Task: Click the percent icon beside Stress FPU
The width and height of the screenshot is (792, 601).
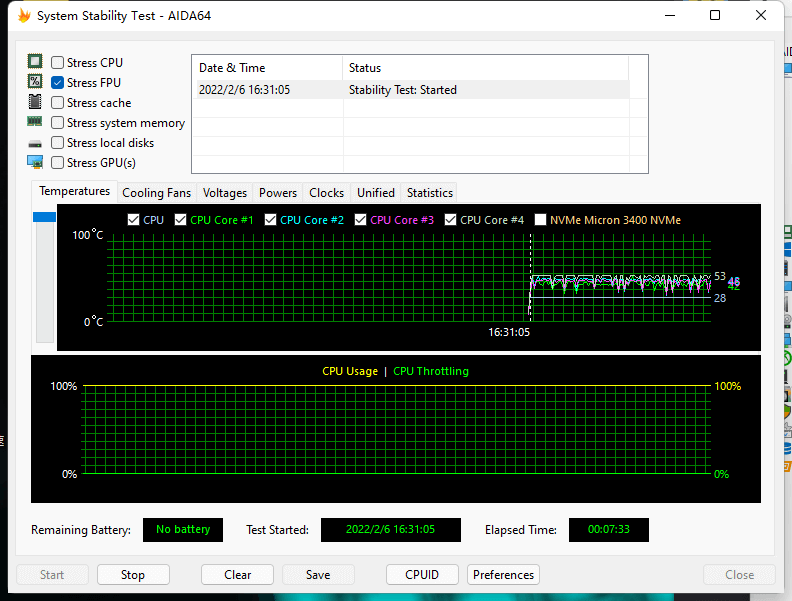Action: coord(35,81)
